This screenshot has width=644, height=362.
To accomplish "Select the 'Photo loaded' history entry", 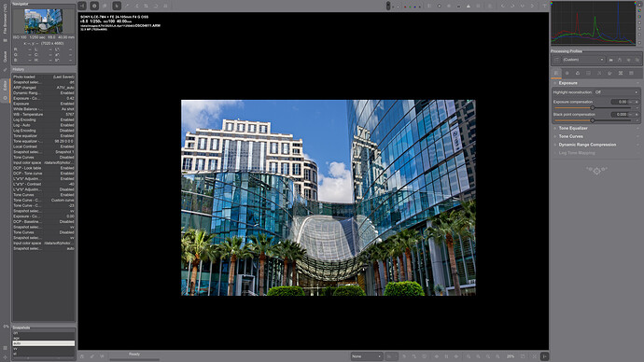I will tap(44, 77).
